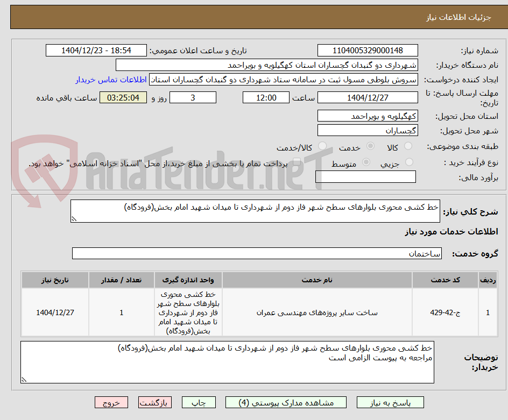
Task: Click the اطلاعات خدمات مورد نیاز heading
Action: pyautogui.click(x=451, y=232)
